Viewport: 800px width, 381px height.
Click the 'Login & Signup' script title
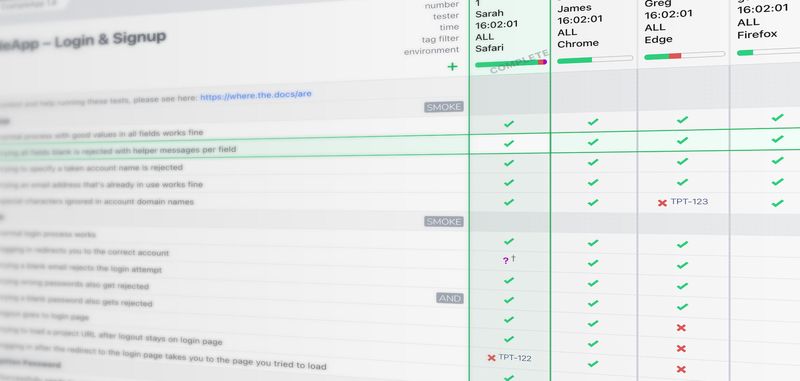pos(110,40)
